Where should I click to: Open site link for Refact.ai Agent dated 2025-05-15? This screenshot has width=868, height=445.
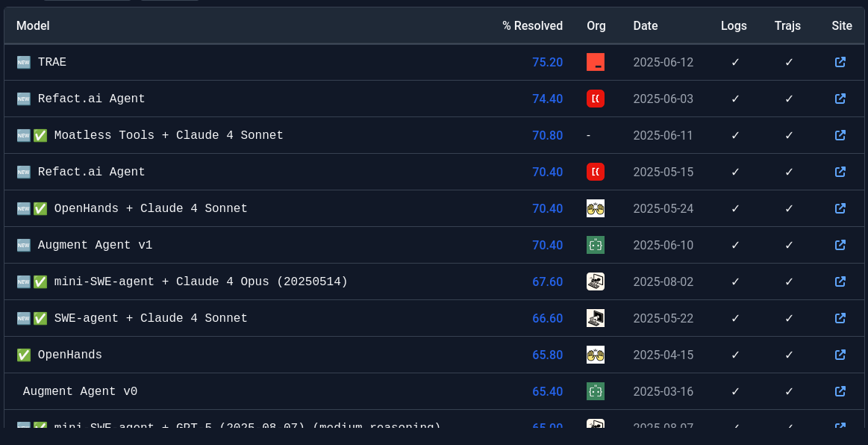point(840,172)
